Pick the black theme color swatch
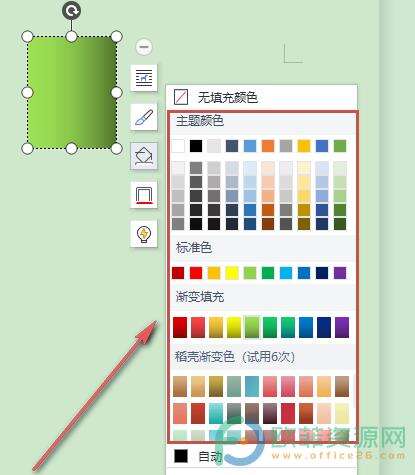Image resolution: width=415 pixels, height=475 pixels. point(196,146)
